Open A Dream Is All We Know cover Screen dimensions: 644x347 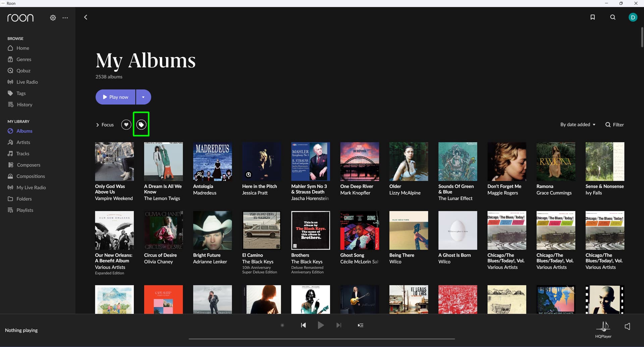163,161
